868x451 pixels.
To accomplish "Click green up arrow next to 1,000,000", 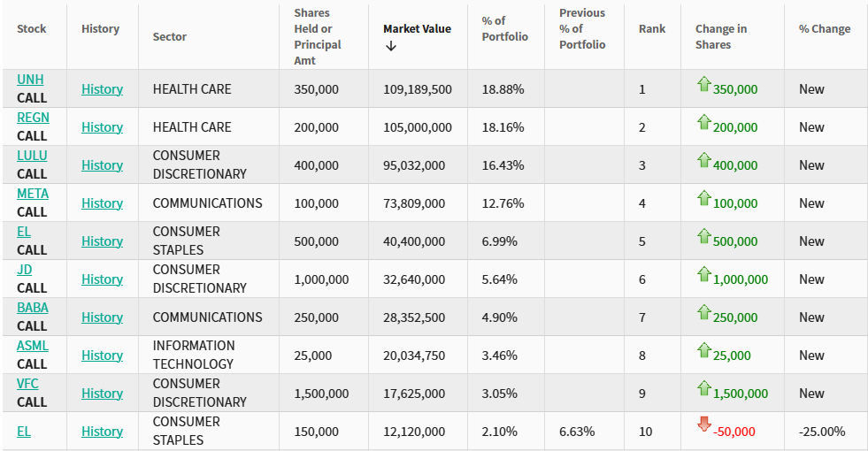I will (x=704, y=275).
